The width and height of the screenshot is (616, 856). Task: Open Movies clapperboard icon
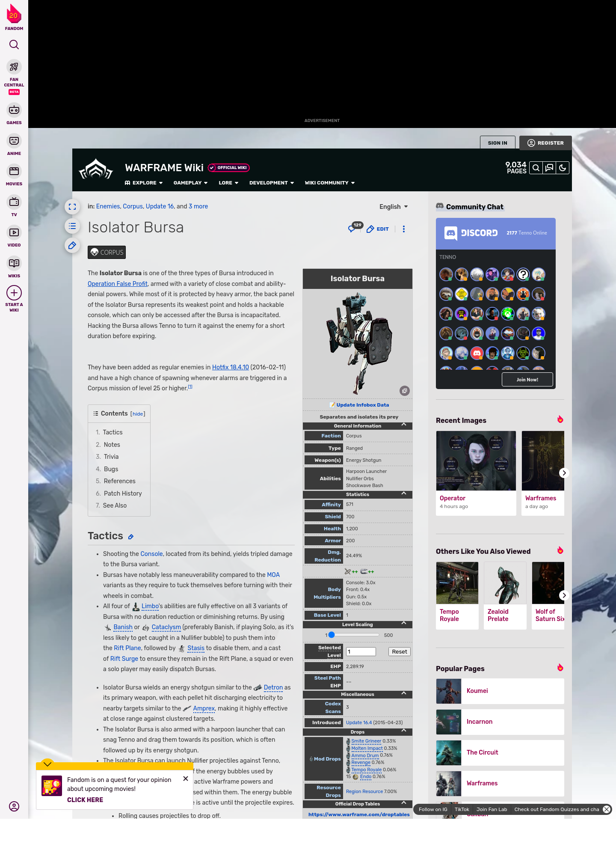click(14, 171)
